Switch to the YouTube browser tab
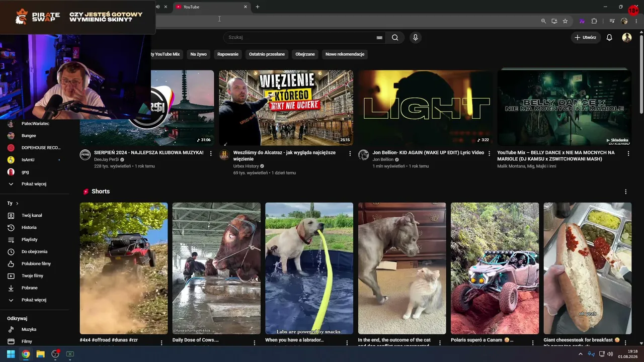Viewport: 644px width, 362px height. coord(211,7)
